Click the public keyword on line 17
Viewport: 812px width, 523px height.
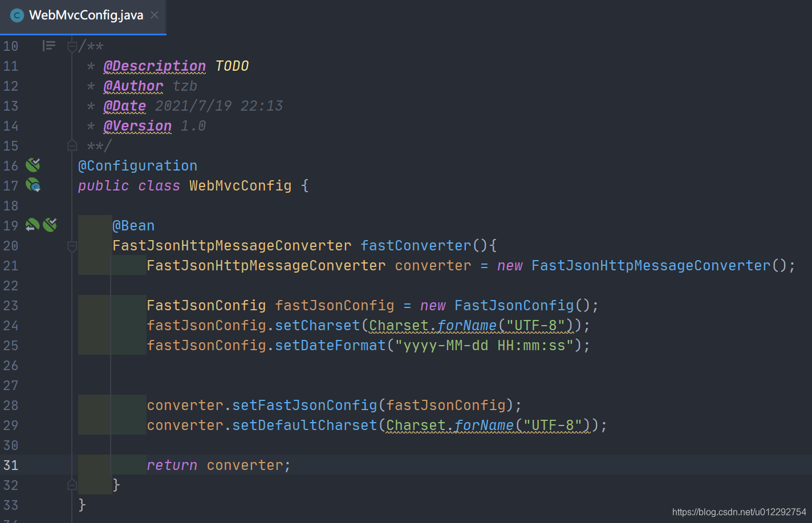coord(104,186)
